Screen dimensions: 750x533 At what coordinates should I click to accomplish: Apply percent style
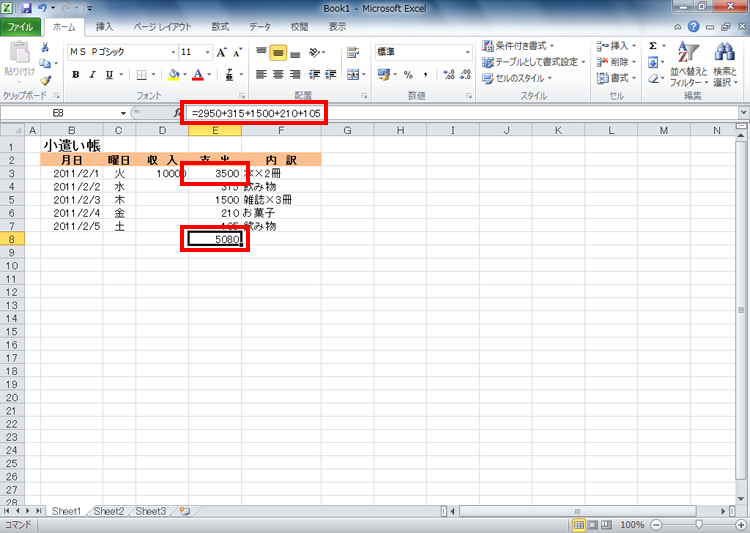tap(408, 74)
